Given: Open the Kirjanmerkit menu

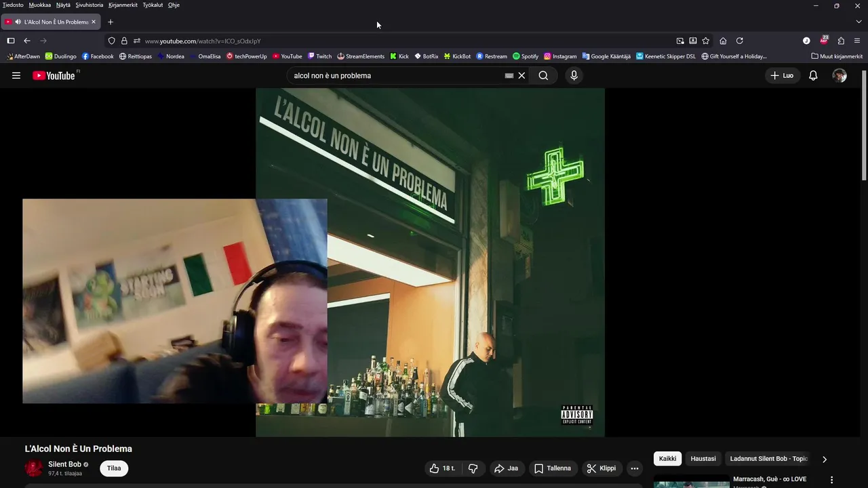Looking at the screenshot, I should click(x=123, y=5).
